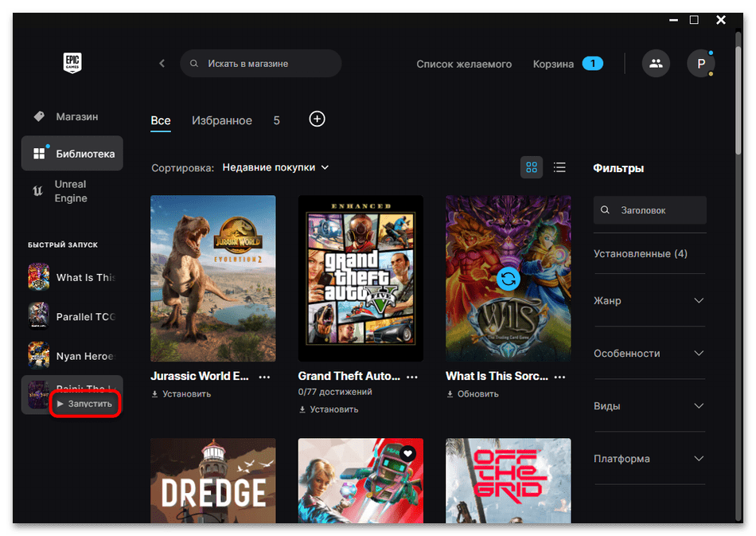
Task: Click the Epic Games logo
Action: [72, 63]
